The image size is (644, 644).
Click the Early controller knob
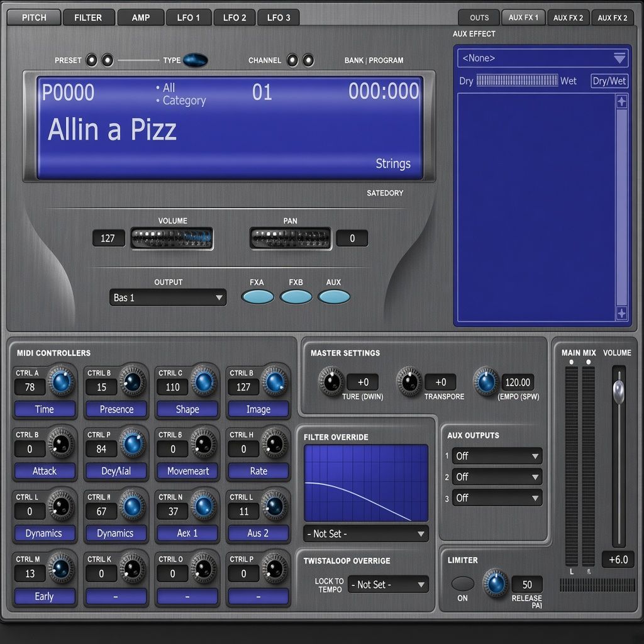(61, 569)
